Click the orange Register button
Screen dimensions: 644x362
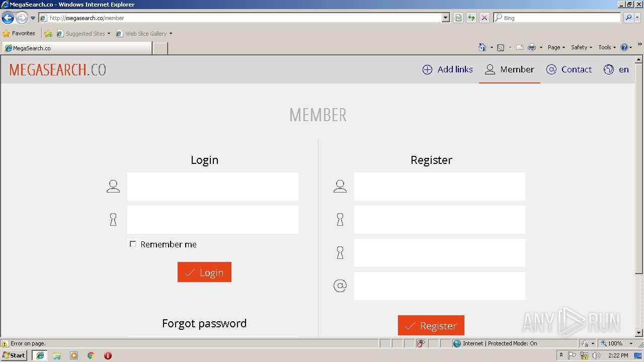point(431,326)
